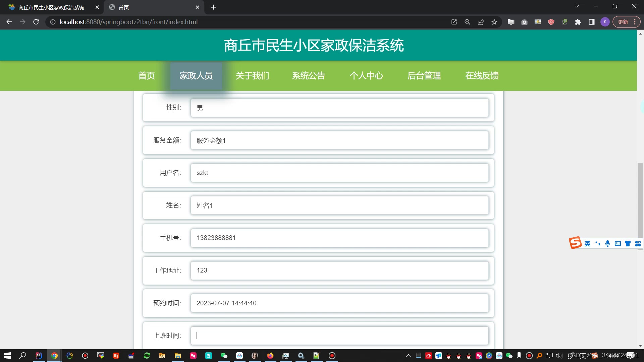The height and width of the screenshot is (362, 644).
Task: Expand the Chrome tab search chevron
Action: (x=577, y=6)
